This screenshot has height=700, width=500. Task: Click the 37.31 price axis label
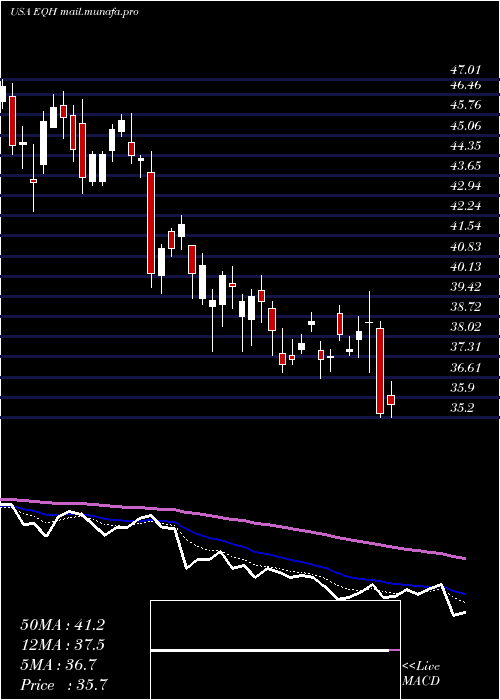(x=465, y=347)
